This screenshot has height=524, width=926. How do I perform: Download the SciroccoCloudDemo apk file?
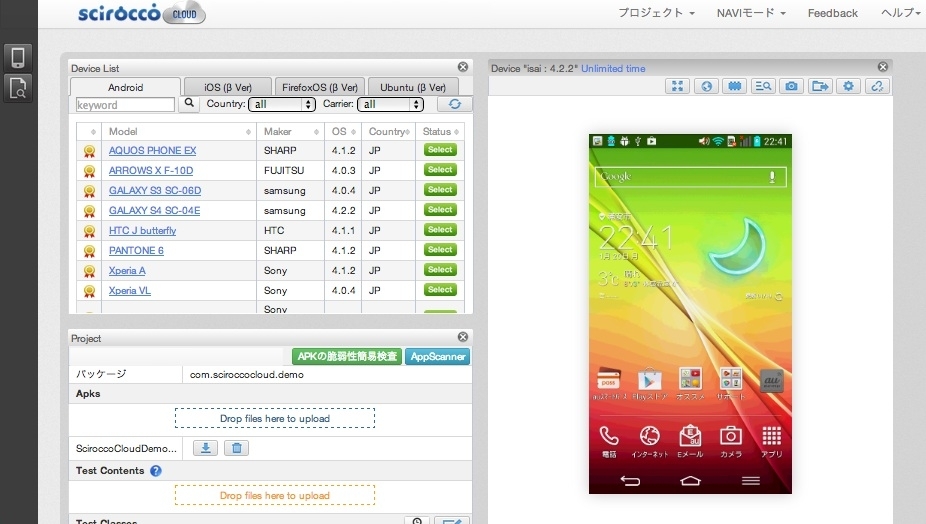point(206,448)
